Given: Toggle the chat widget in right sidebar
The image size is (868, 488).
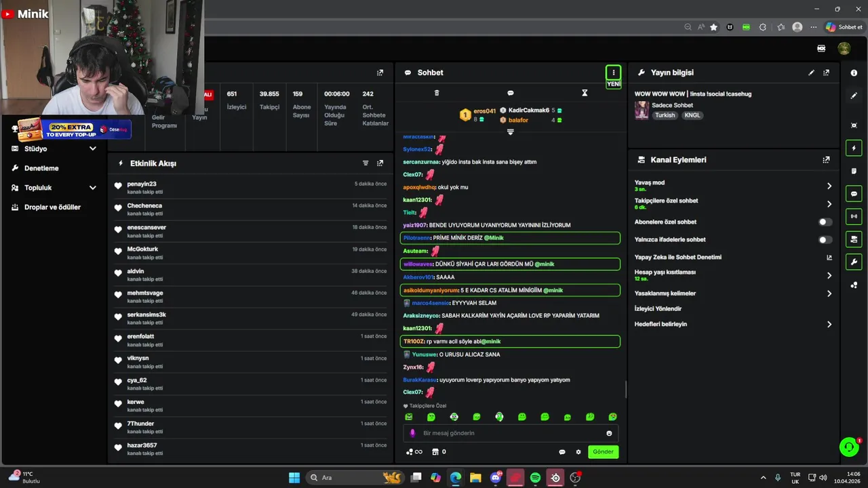Looking at the screenshot, I should 854,194.
